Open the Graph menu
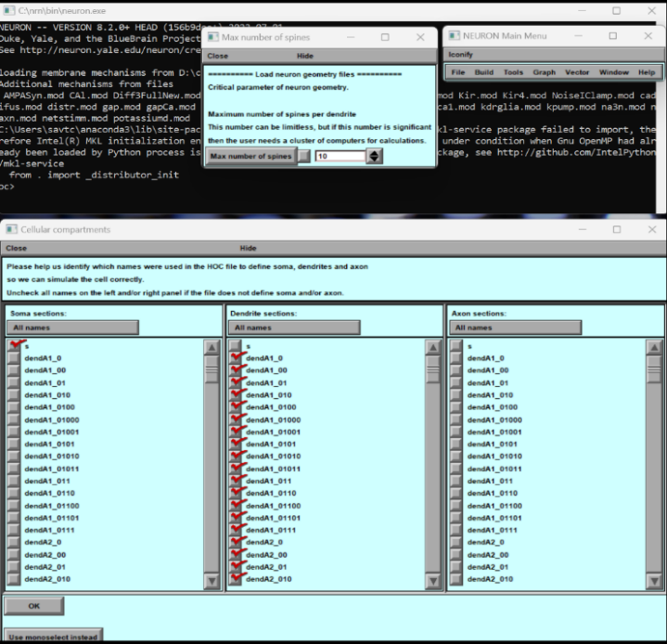 544,72
